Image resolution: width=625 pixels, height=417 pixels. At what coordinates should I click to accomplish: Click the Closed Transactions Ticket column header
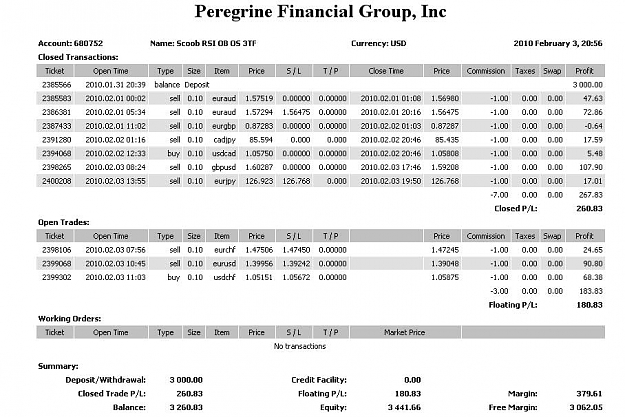tap(55, 71)
